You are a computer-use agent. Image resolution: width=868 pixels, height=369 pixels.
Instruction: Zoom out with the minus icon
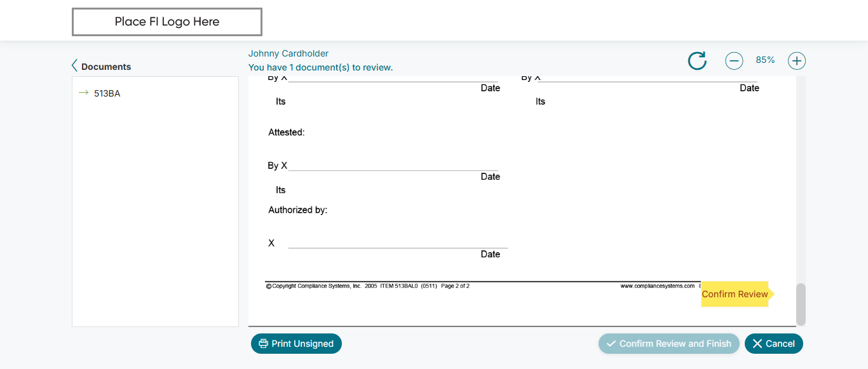click(x=734, y=61)
